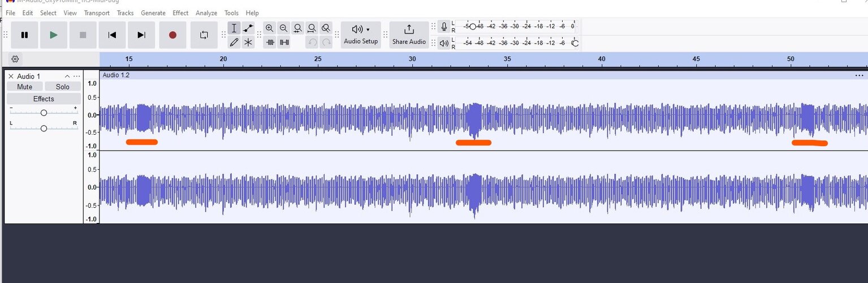This screenshot has width=868, height=283.
Task: Collapse the Audio 1 track chevron
Action: [67, 76]
